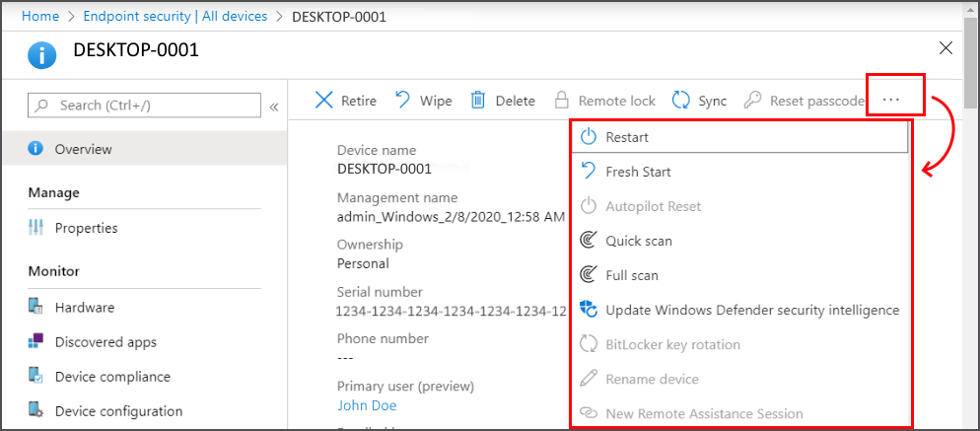The image size is (980, 431).
Task: Click the Sync circular arrows icon
Action: [x=680, y=100]
